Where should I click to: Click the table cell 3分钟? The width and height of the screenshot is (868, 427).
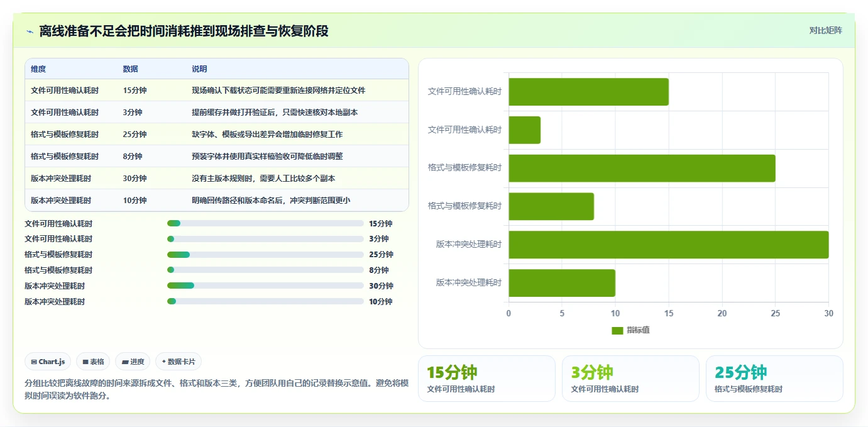click(133, 113)
